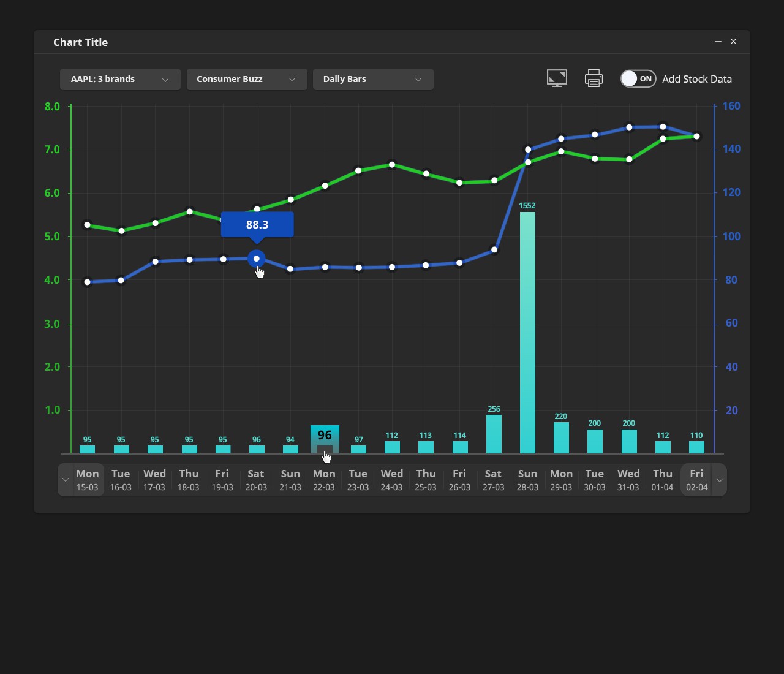Click the printer icon
The width and height of the screenshot is (784, 674).
[594, 78]
